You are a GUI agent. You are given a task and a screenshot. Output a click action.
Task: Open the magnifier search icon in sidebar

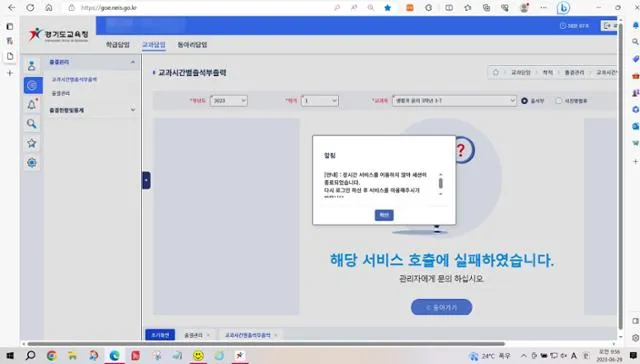(32, 124)
